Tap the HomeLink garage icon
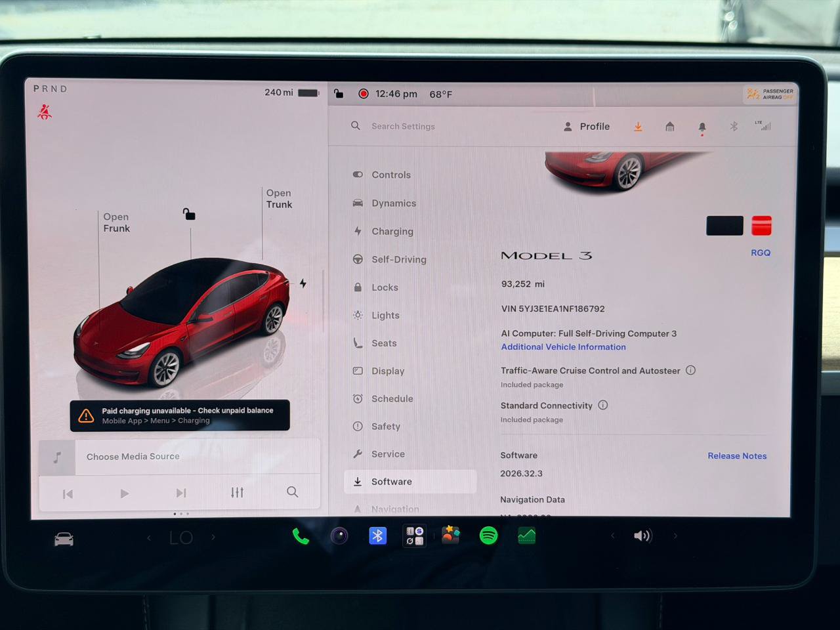The width and height of the screenshot is (840, 630). point(669,127)
